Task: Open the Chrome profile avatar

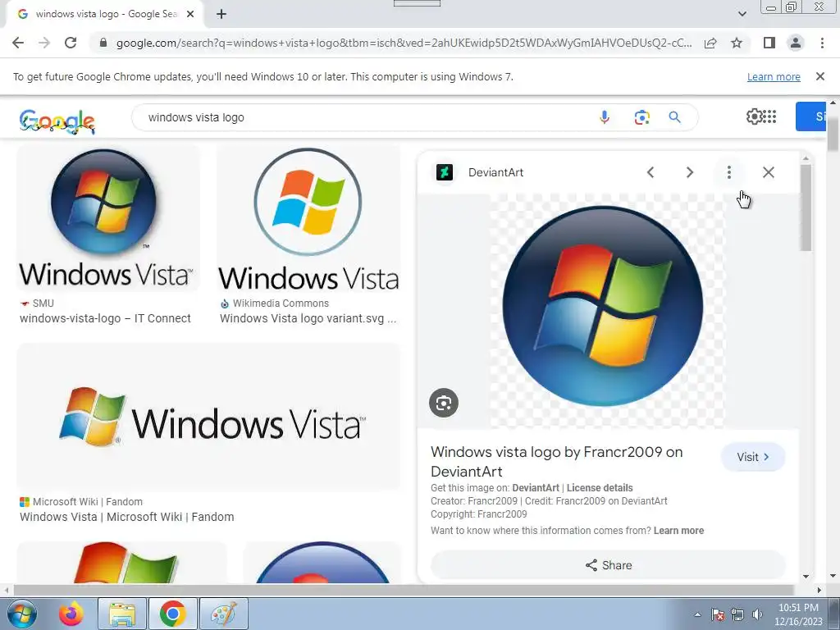Action: [x=796, y=43]
